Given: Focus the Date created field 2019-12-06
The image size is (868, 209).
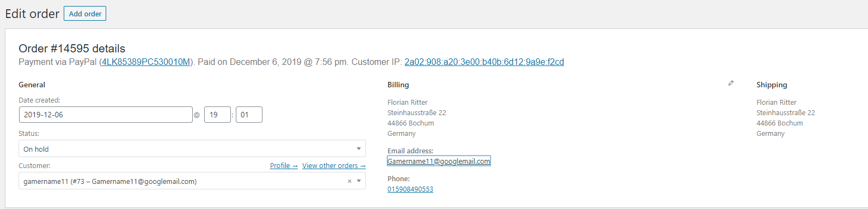Looking at the screenshot, I should [x=106, y=115].
